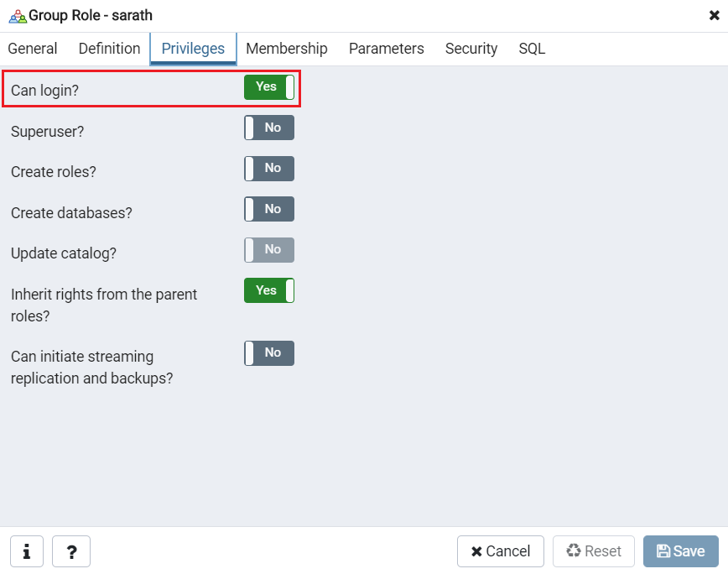Enable the Superuser toggle
The height and width of the screenshot is (574, 728).
pos(268,128)
